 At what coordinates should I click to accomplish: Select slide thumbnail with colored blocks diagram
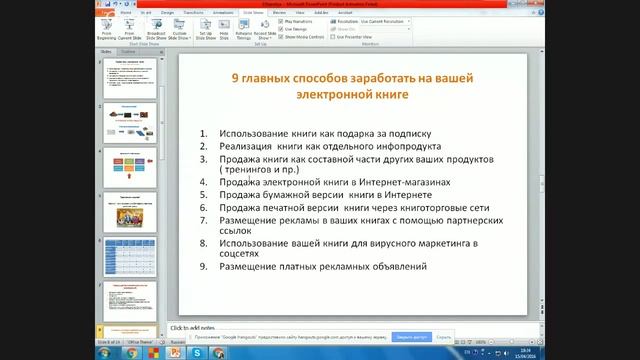click(130, 168)
